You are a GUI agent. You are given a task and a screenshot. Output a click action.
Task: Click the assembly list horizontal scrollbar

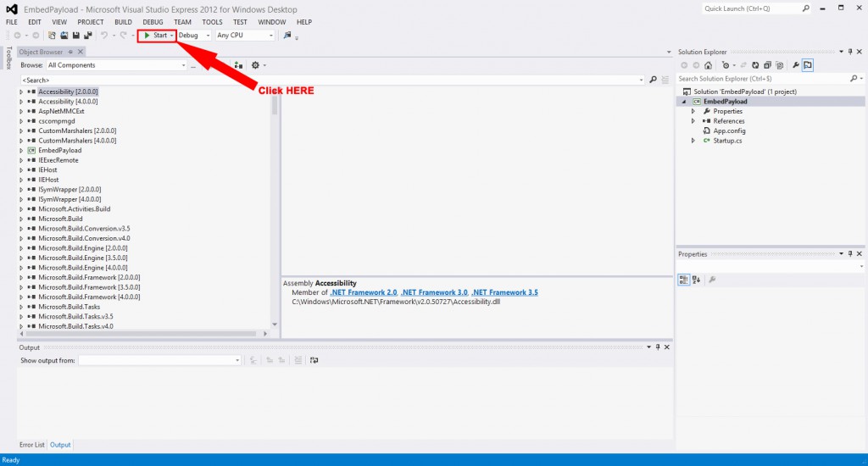tap(141, 334)
